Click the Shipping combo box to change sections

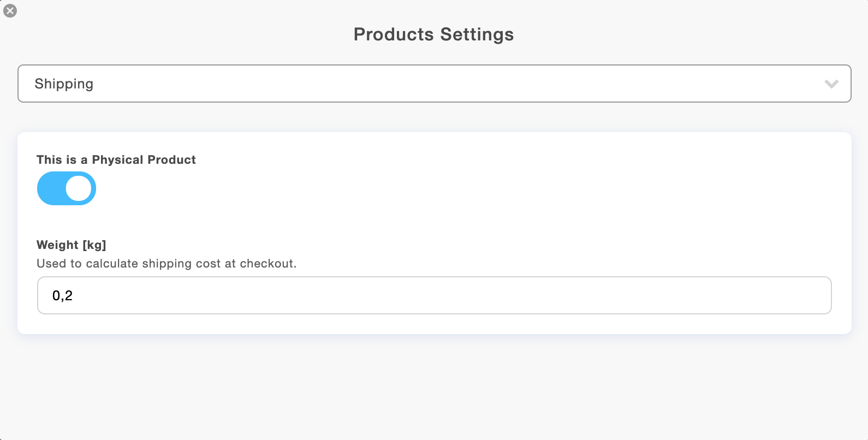tap(434, 84)
